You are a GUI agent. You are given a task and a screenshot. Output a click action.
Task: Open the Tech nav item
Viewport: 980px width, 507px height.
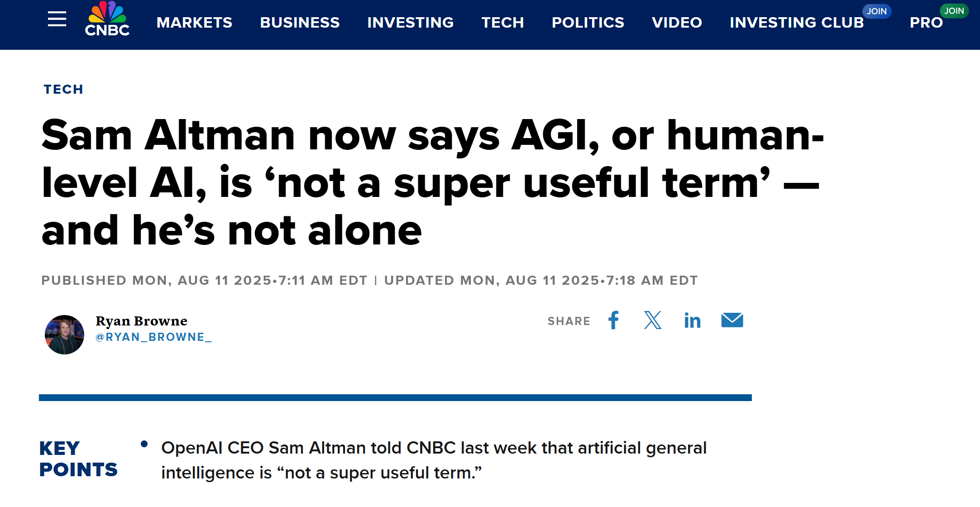coord(502,23)
